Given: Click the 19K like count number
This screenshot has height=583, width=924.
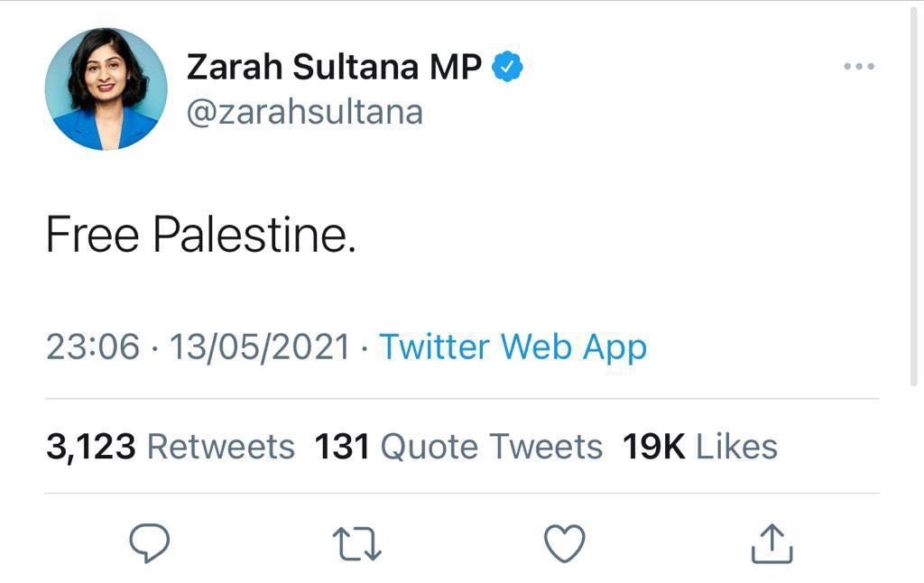Looking at the screenshot, I should click(653, 447).
